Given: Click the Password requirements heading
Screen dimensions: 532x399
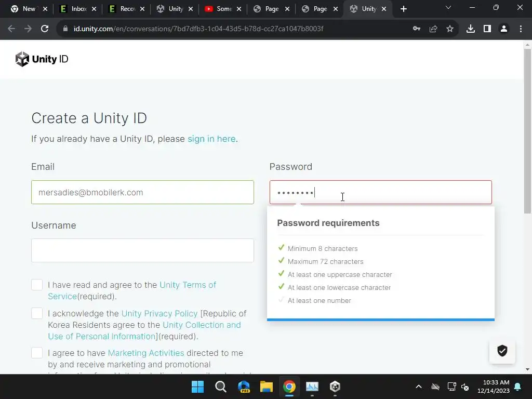Looking at the screenshot, I should [x=328, y=223].
